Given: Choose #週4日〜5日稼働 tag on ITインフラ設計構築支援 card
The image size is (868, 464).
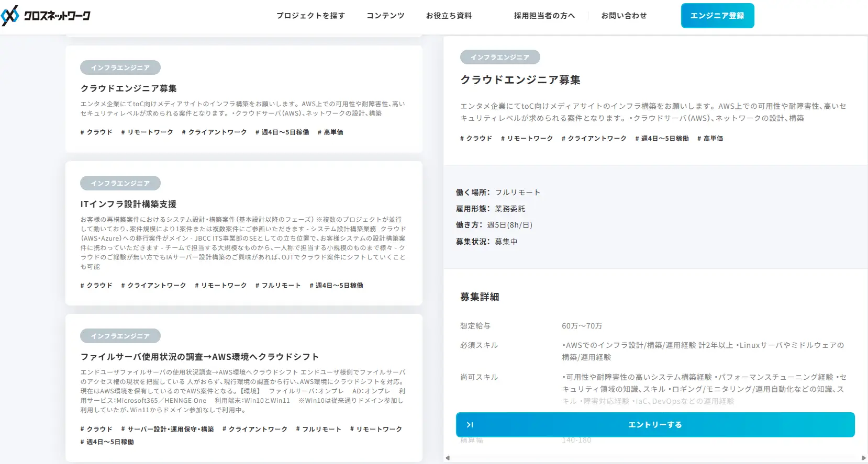Looking at the screenshot, I should point(336,286).
